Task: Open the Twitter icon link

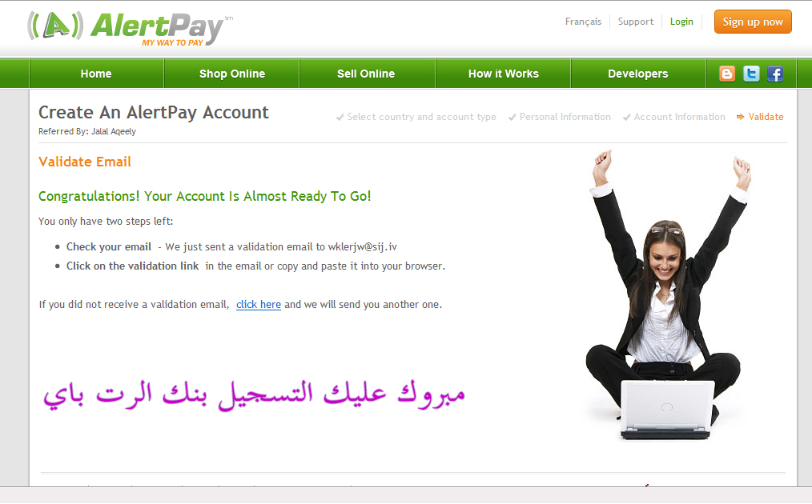Action: [751, 74]
